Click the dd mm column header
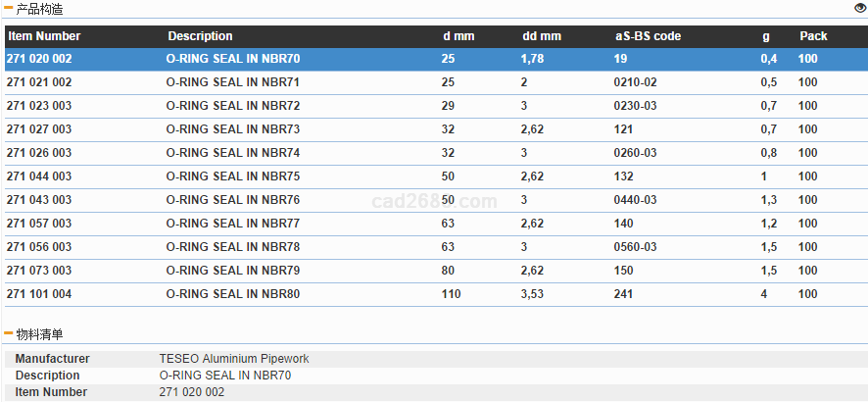The width and height of the screenshot is (868, 402). (x=542, y=36)
